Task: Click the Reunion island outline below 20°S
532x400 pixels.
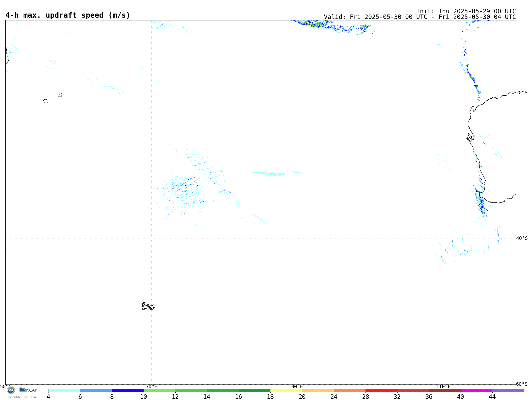Action: click(46, 101)
